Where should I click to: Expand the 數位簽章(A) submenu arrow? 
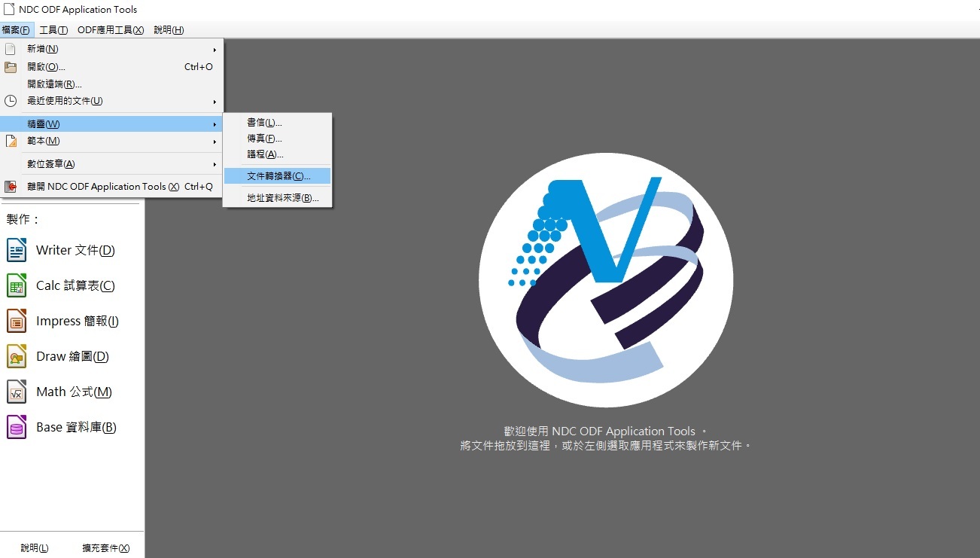[x=215, y=164]
